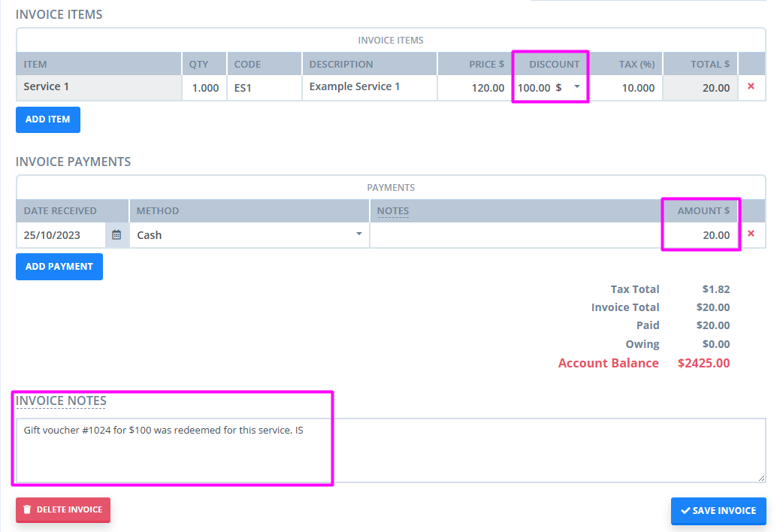Edit the date received 25/10/2023
This screenshot has height=532, width=780.
(61, 234)
